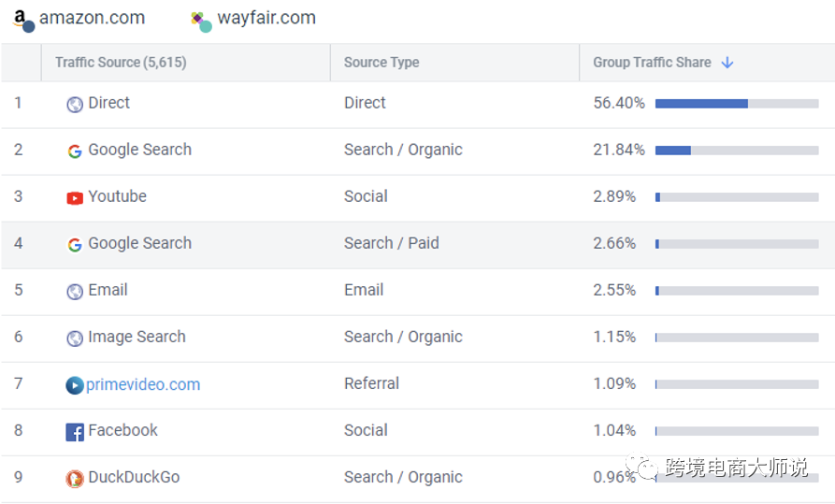The width and height of the screenshot is (835, 504).
Task: Click the row number 4 cell
Action: (19, 243)
